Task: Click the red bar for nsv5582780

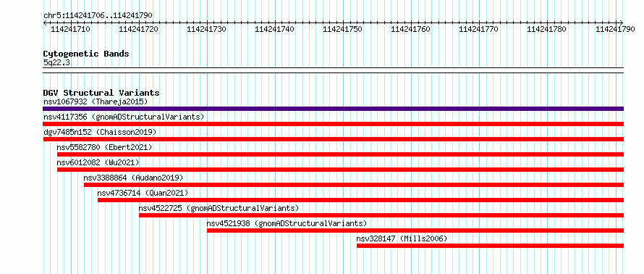Action: coord(340,154)
